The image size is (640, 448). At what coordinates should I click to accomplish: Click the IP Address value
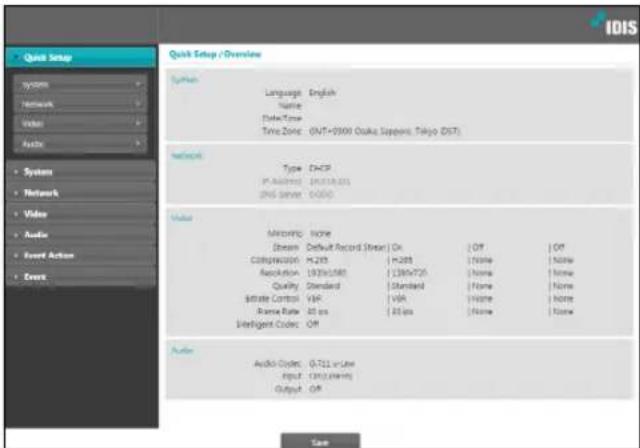pos(330,182)
